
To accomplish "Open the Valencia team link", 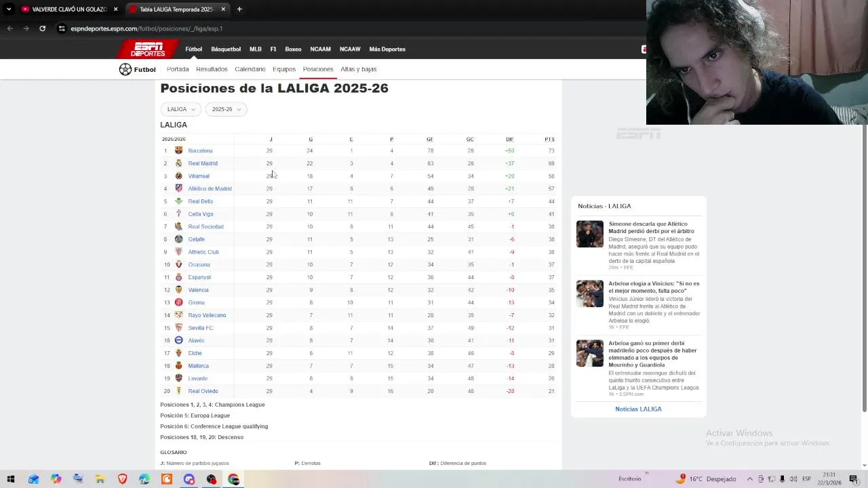I will 198,290.
